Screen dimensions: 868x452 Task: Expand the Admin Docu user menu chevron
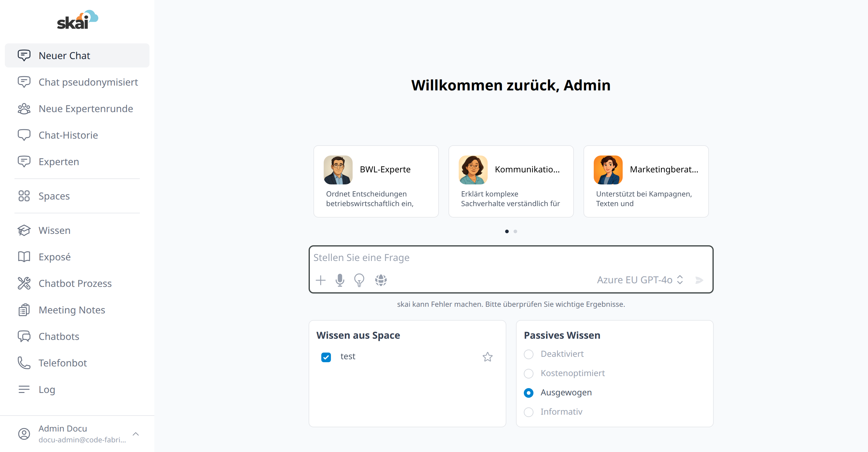136,434
